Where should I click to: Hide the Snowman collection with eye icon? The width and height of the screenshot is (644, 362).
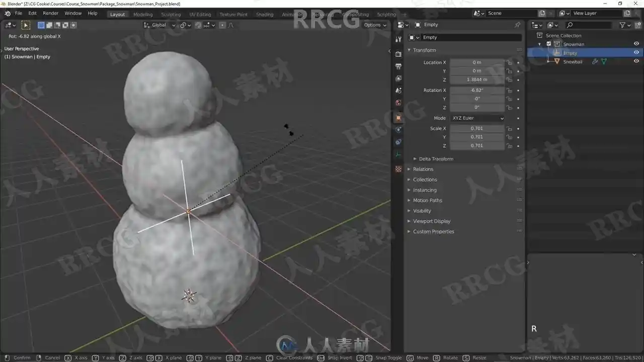636,44
